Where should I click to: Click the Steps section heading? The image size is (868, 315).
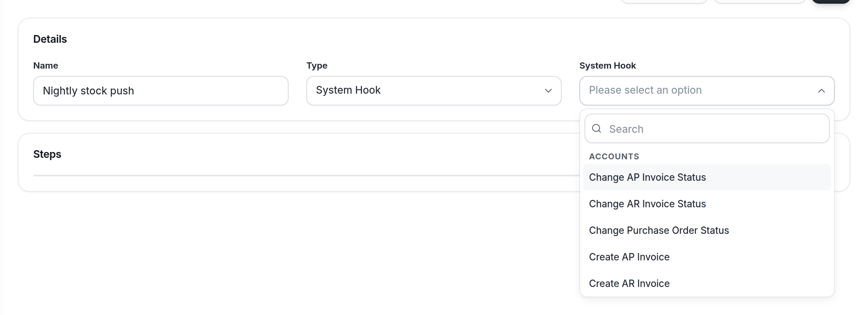pos(47,154)
